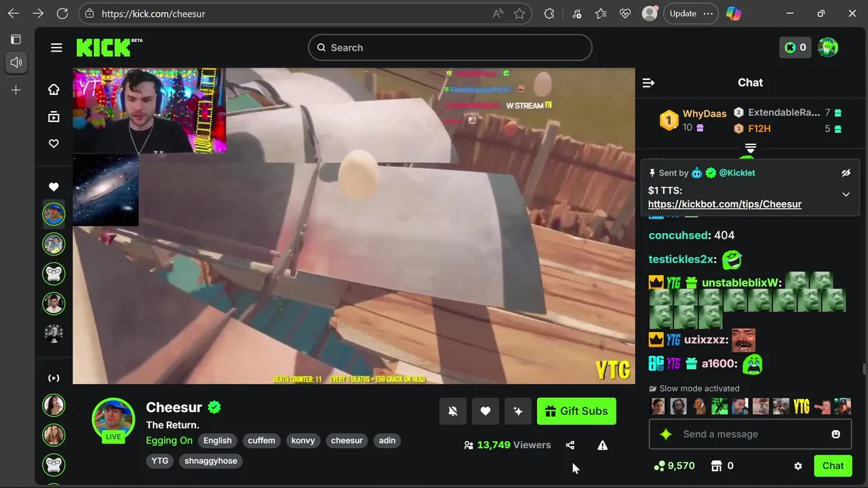The image size is (868, 488).
Task: Click the address bar URL
Action: tap(153, 14)
